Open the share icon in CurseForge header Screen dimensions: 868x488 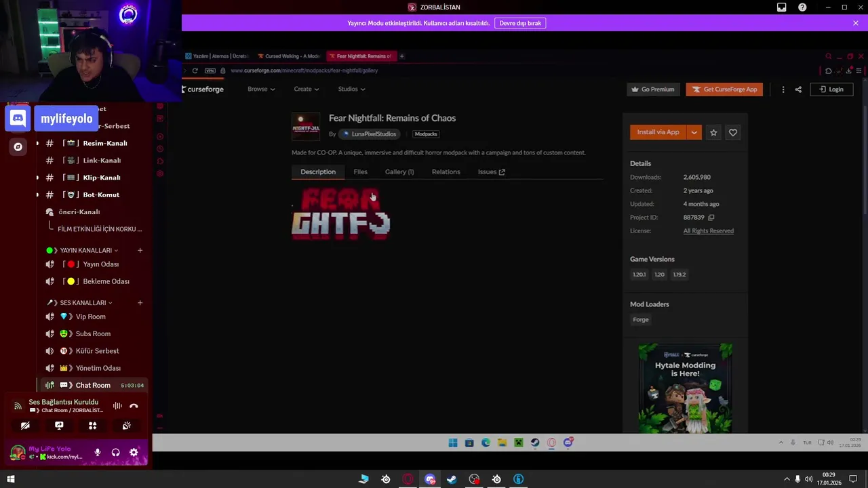[798, 89]
